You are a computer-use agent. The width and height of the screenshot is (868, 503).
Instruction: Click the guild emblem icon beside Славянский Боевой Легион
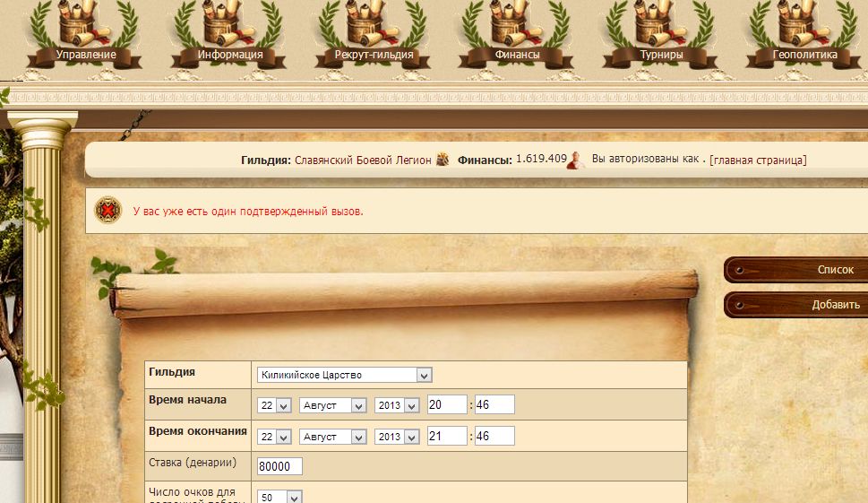tap(442, 160)
